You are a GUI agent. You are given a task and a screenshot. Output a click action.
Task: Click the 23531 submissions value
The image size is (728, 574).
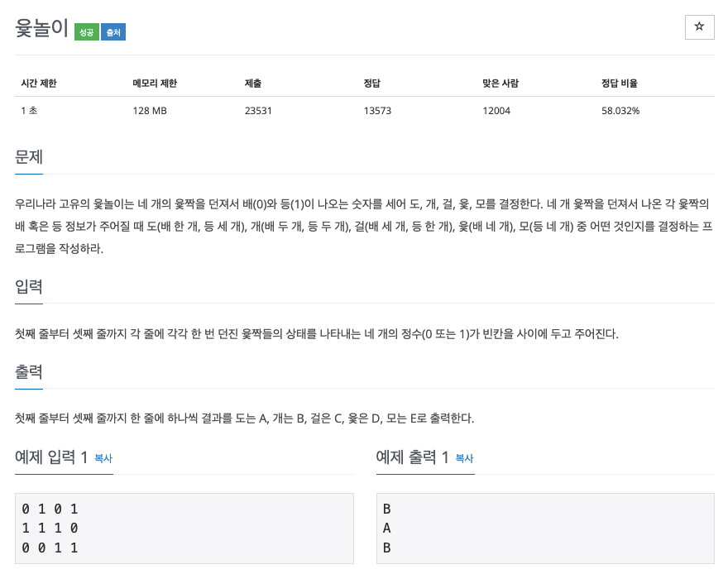pyautogui.click(x=258, y=111)
